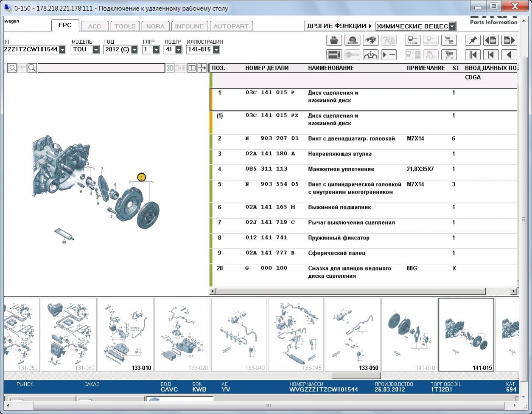The width and height of the screenshot is (532, 414).
Task: Toggle the split panel layout icon
Action: click(x=192, y=68)
